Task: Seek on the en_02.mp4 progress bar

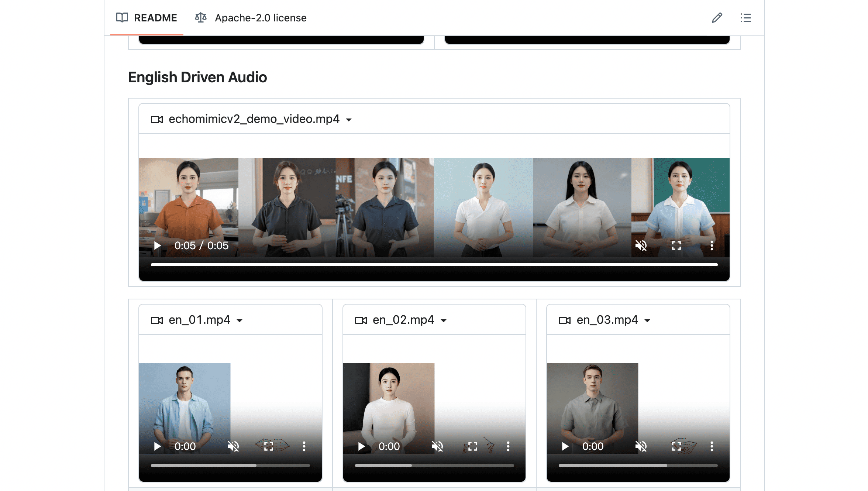Action: (x=434, y=466)
